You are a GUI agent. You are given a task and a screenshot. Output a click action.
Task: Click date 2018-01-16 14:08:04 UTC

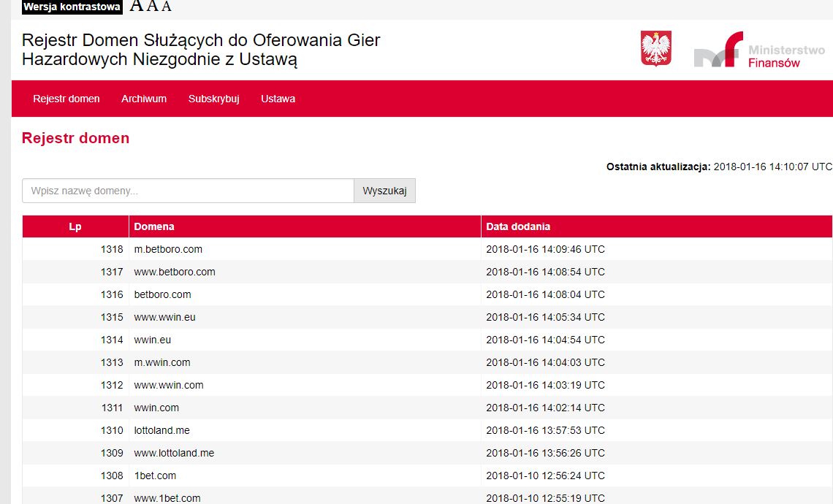545,294
